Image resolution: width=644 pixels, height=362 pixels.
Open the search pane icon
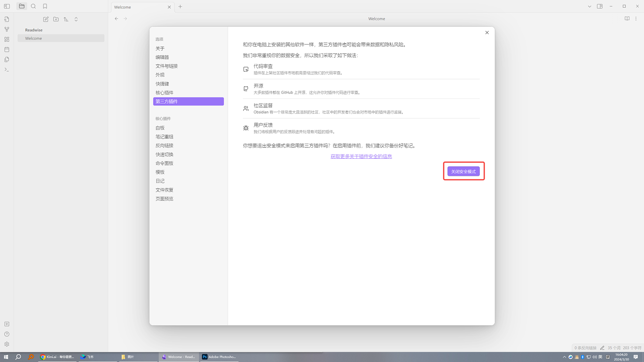pos(33,6)
